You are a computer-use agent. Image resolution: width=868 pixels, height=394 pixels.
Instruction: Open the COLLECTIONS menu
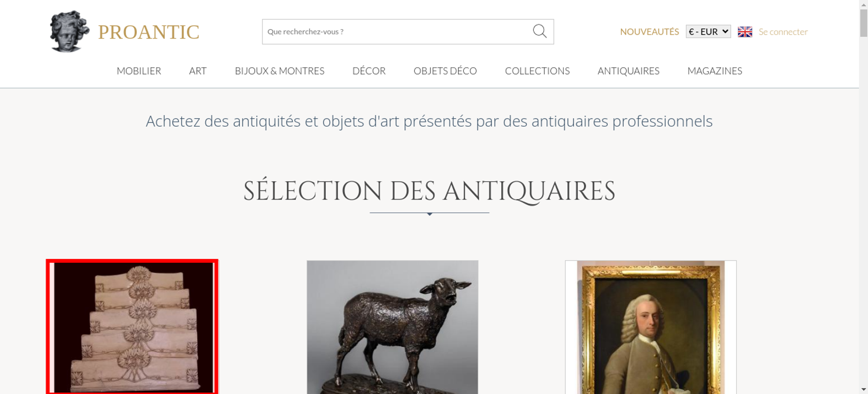click(x=537, y=71)
